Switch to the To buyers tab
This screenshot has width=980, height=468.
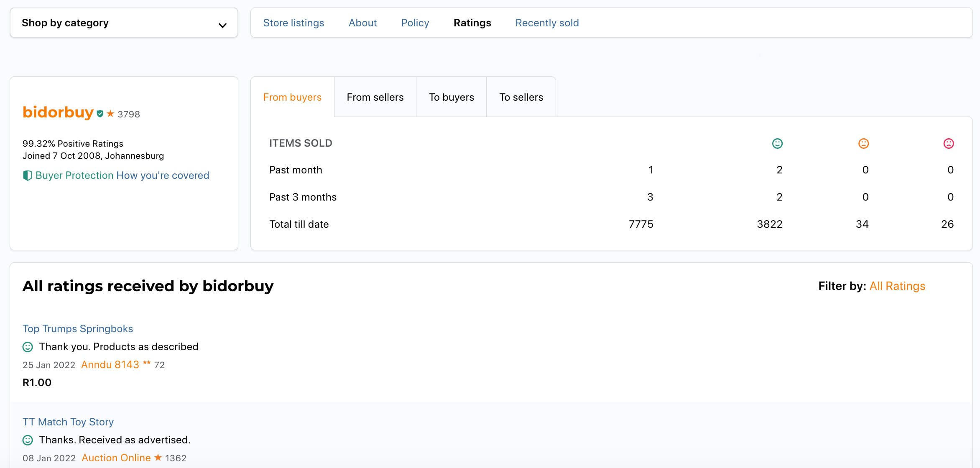tap(451, 97)
